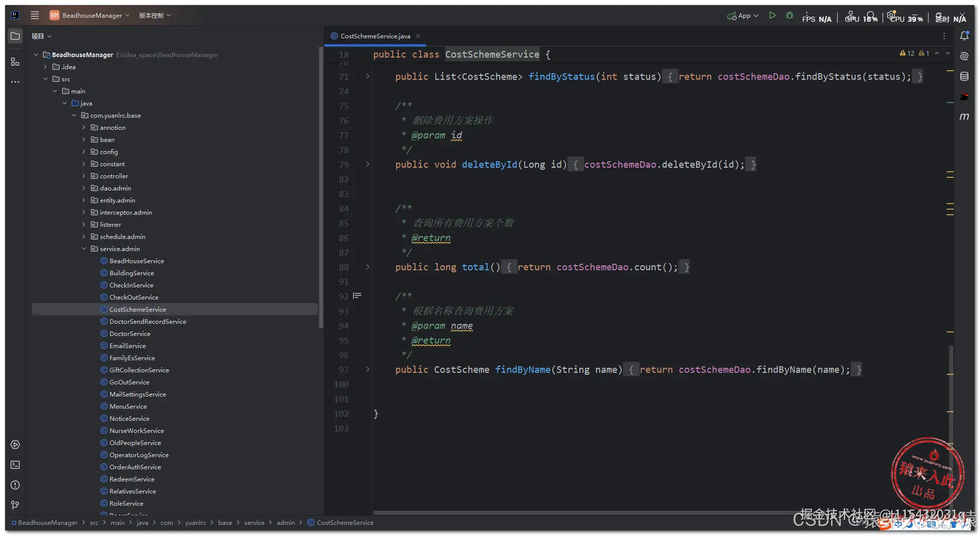The image size is (980, 536).
Task: Open the Services tool window
Action: [x=15, y=445]
